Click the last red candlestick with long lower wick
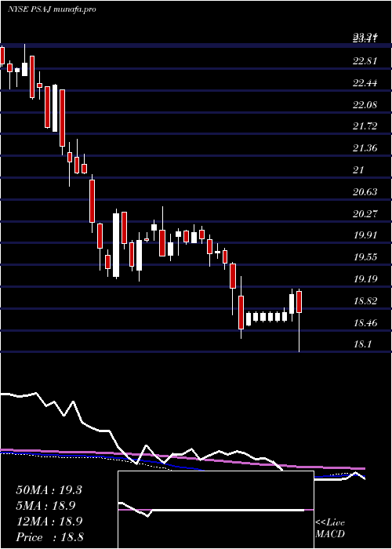The height and width of the screenshot is (549, 392). 299,320
